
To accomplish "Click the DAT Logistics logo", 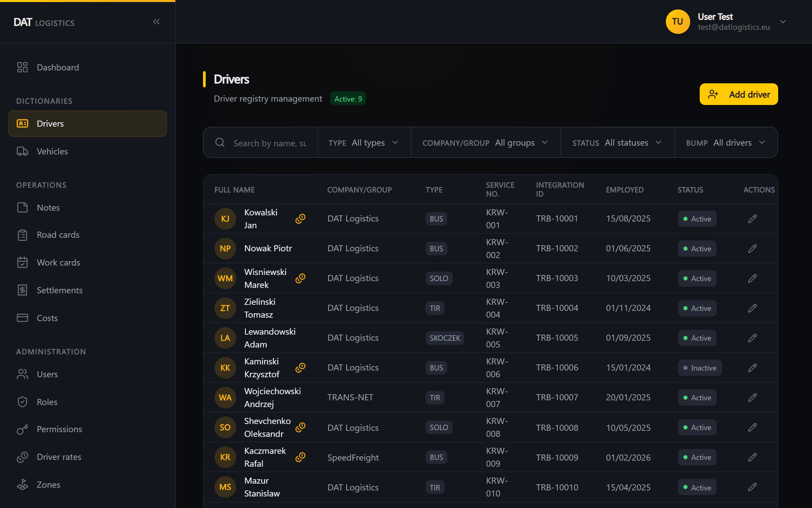I will (x=44, y=22).
